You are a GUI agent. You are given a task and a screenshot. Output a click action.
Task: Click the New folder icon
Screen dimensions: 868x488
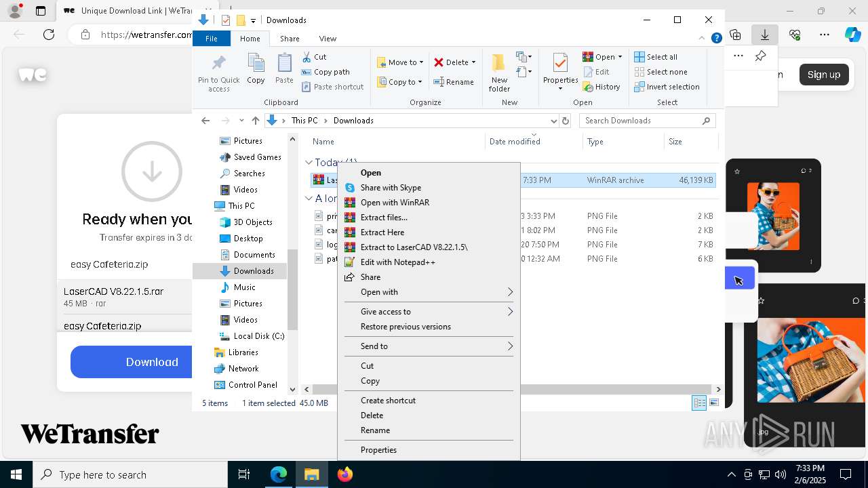point(499,64)
